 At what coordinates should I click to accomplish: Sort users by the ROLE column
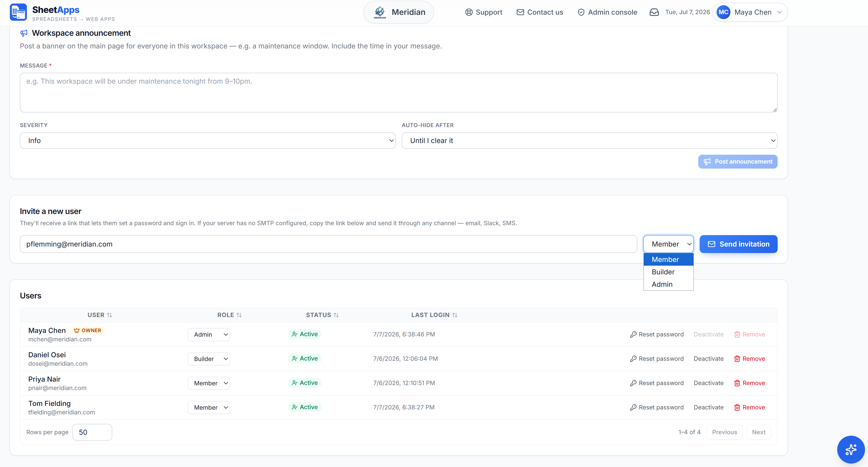(229, 315)
